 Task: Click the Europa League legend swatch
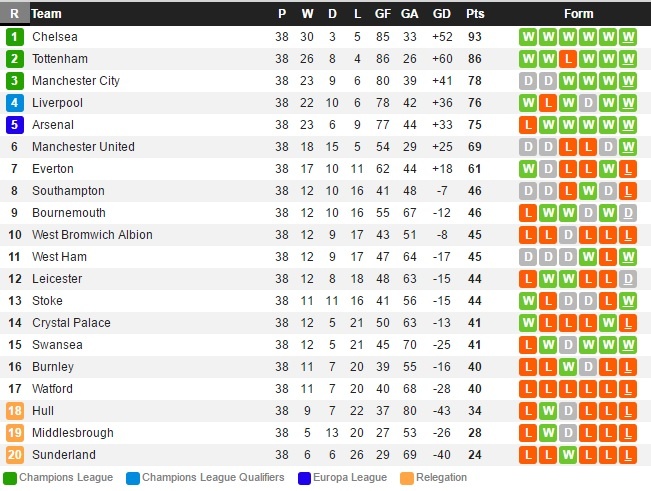click(x=305, y=478)
